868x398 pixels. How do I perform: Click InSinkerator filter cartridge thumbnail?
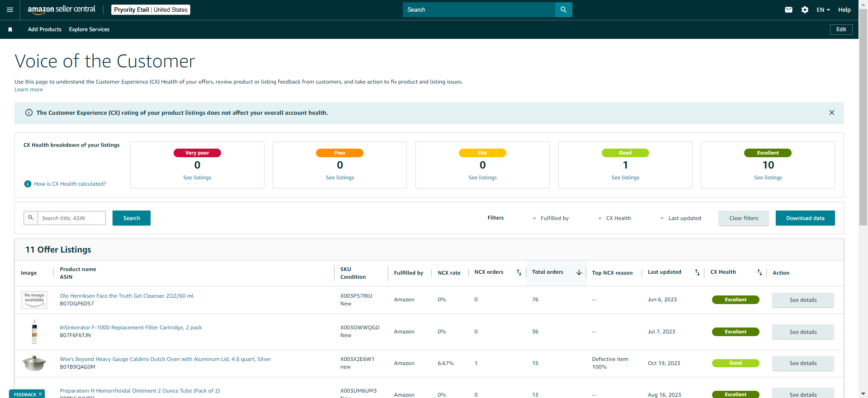coord(34,332)
